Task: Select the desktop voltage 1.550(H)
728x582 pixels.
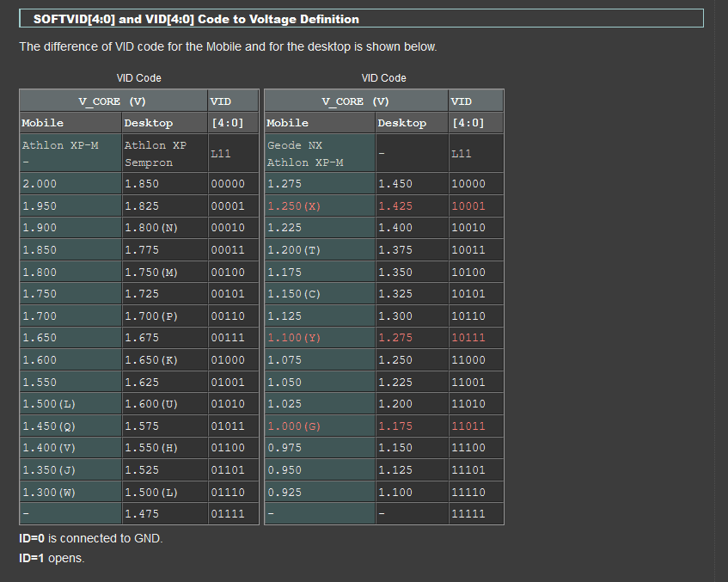Action: coord(151,448)
